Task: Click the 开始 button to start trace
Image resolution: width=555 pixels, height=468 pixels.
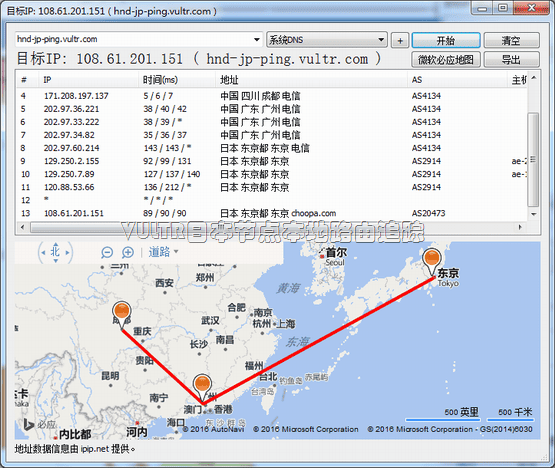Action: (x=446, y=40)
